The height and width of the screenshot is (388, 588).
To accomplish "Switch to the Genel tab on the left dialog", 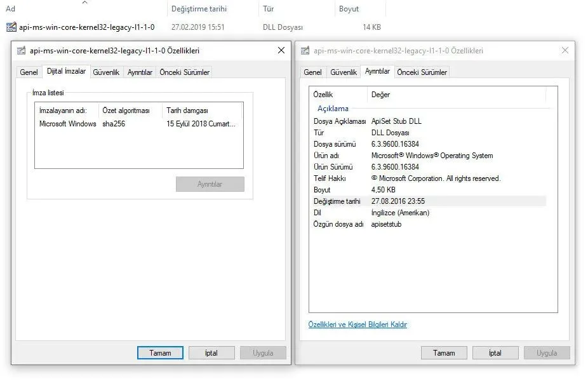I will (x=29, y=72).
